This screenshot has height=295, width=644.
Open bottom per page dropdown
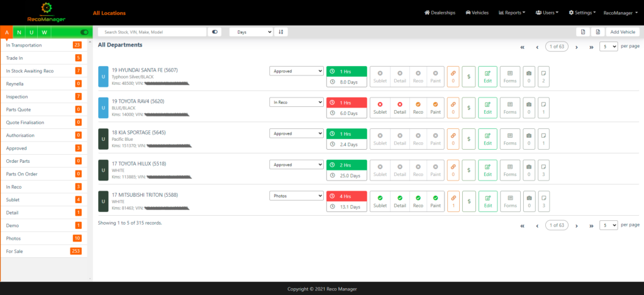point(609,225)
